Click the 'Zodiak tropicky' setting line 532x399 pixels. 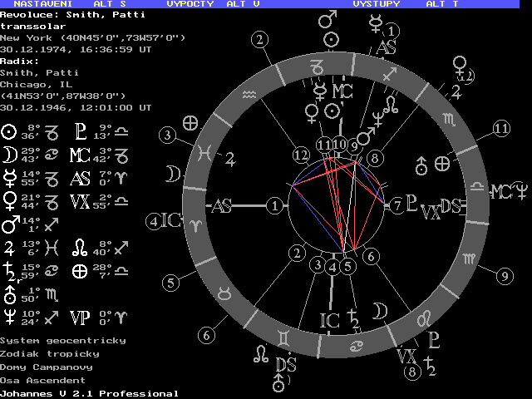pos(49,353)
